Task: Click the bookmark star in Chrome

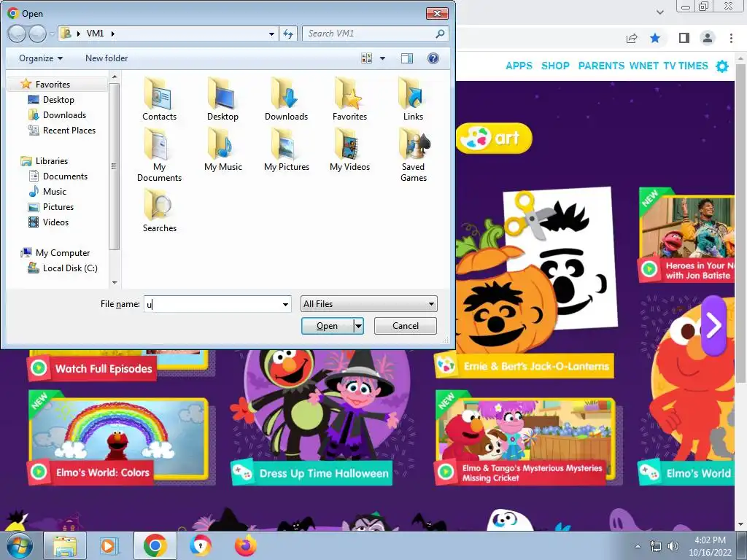Action: [655, 38]
